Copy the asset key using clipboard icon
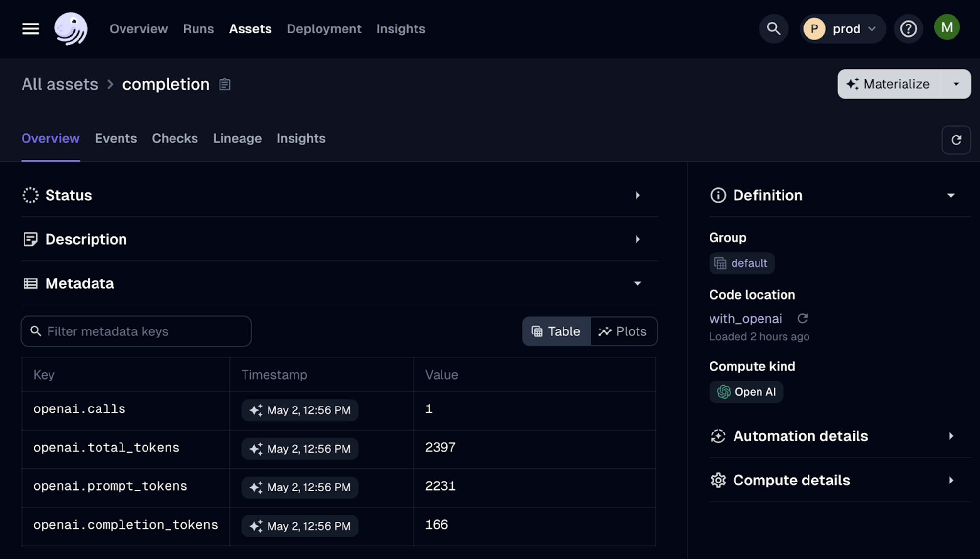The image size is (980, 559). point(224,84)
